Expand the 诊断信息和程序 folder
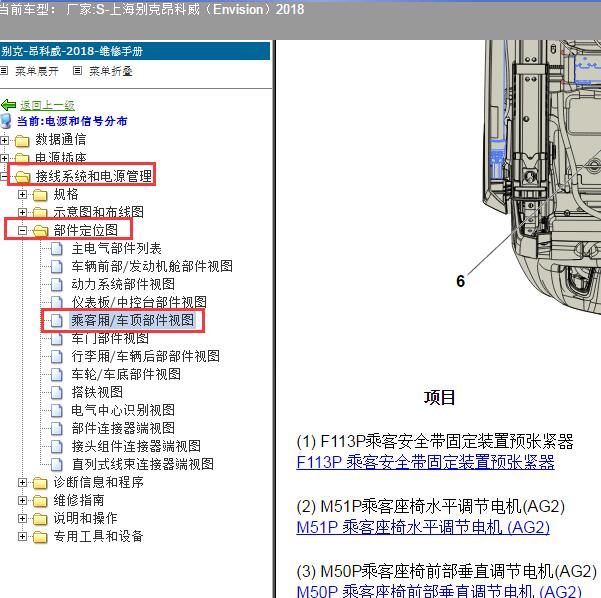Image resolution: width=601 pixels, height=598 pixels. click(22, 483)
